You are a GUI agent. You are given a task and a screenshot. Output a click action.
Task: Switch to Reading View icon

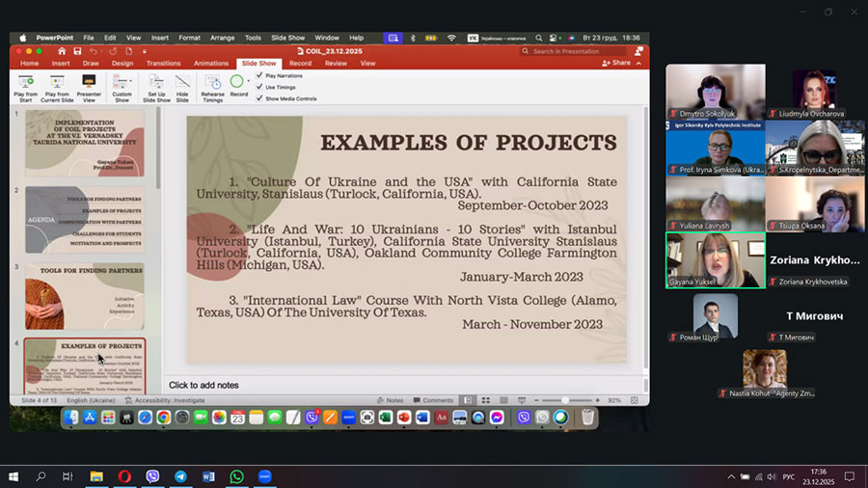(503, 400)
